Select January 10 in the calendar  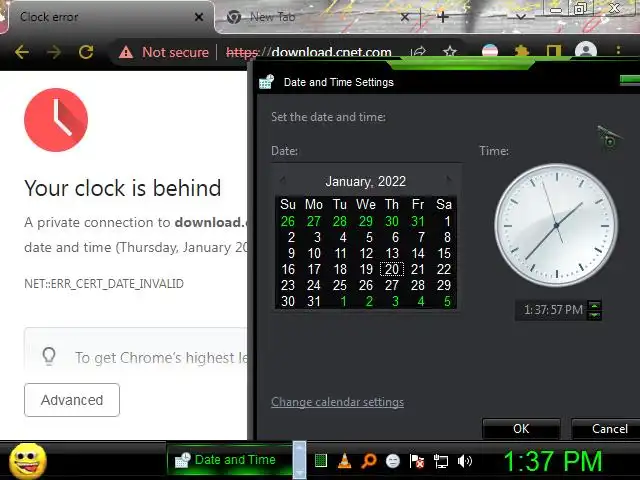coord(313,253)
